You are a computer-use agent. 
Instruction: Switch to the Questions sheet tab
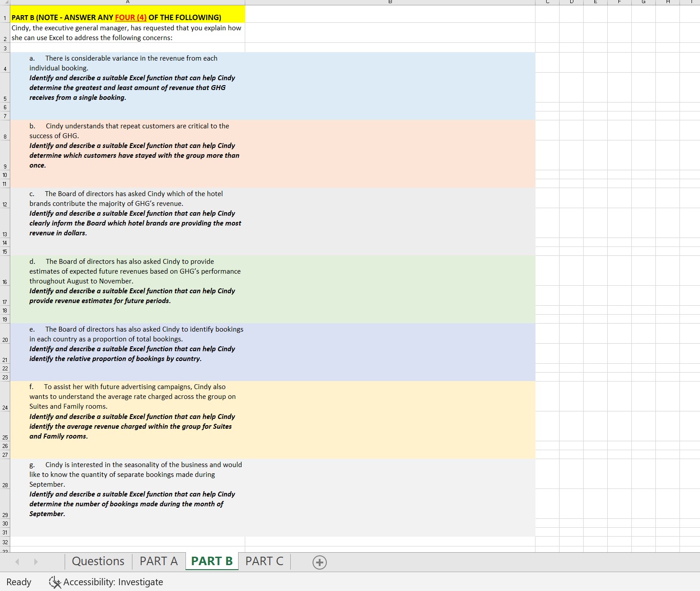tap(98, 561)
